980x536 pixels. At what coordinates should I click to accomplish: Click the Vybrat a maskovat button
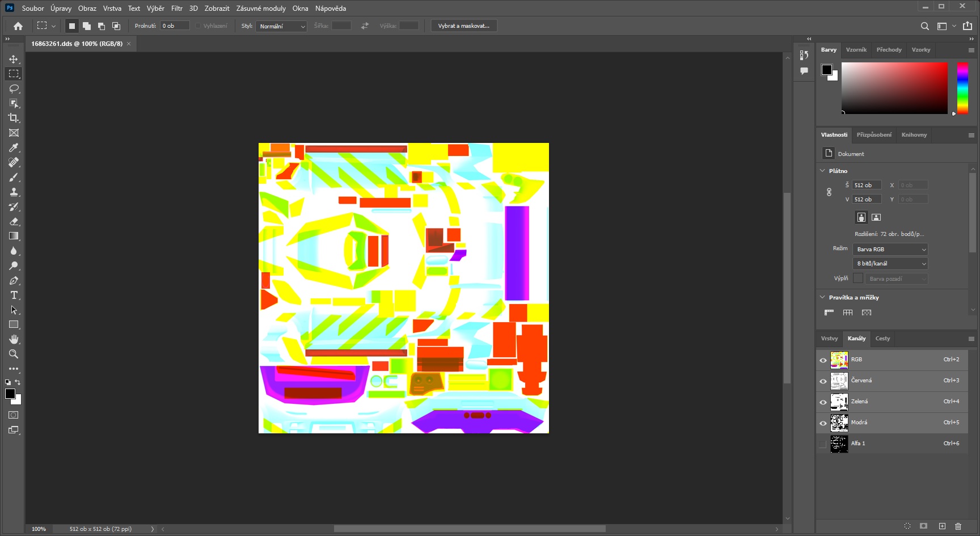464,26
